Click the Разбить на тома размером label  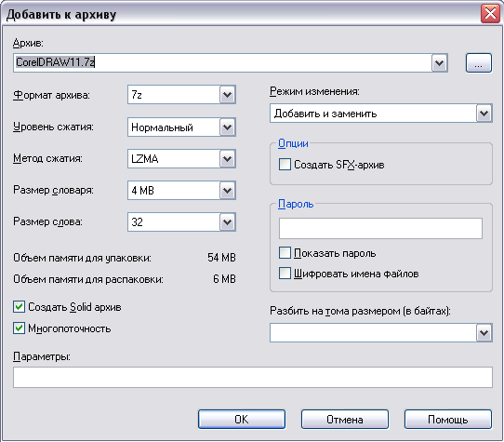point(360,311)
